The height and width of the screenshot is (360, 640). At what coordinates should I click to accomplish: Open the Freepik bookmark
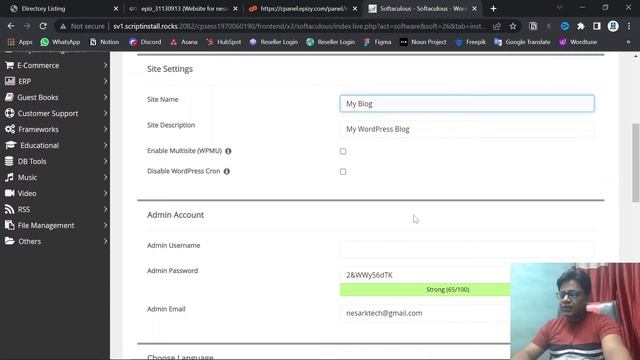(x=470, y=42)
